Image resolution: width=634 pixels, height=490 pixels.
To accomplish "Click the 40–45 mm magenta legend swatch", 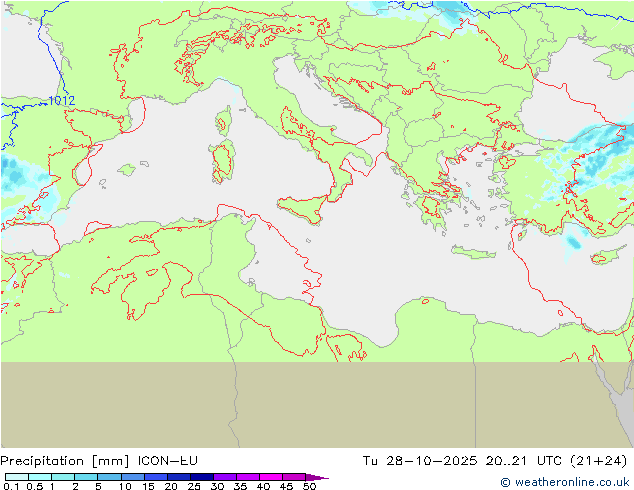I will click(271, 477).
